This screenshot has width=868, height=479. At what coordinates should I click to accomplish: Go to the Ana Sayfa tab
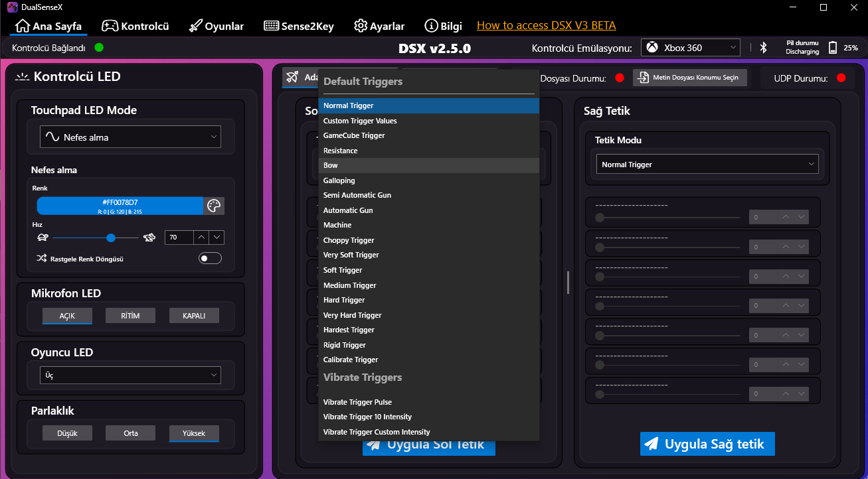(48, 26)
